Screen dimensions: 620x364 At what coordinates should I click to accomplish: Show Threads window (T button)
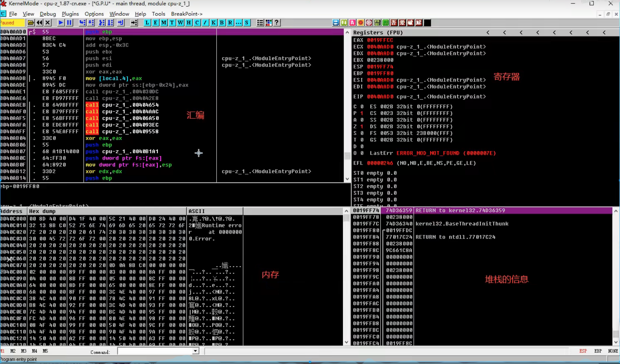click(172, 23)
